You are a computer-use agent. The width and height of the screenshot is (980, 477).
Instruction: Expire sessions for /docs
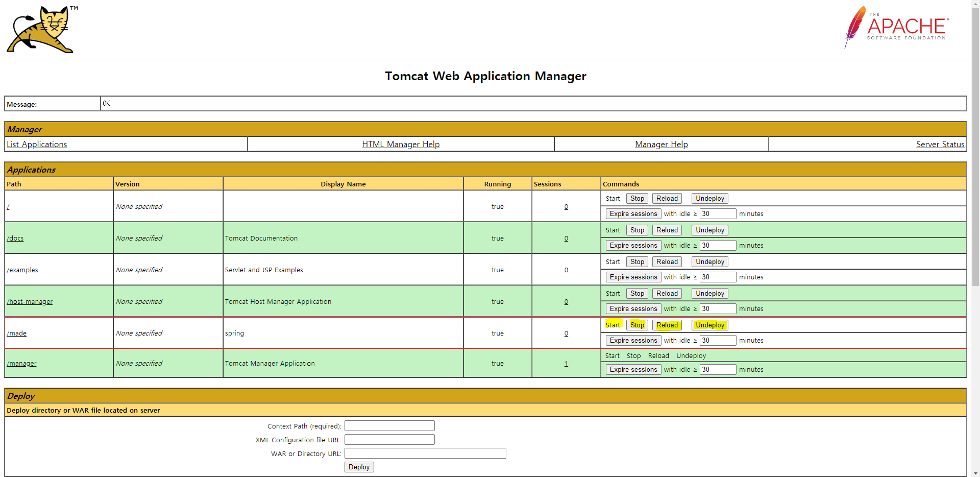click(x=633, y=246)
